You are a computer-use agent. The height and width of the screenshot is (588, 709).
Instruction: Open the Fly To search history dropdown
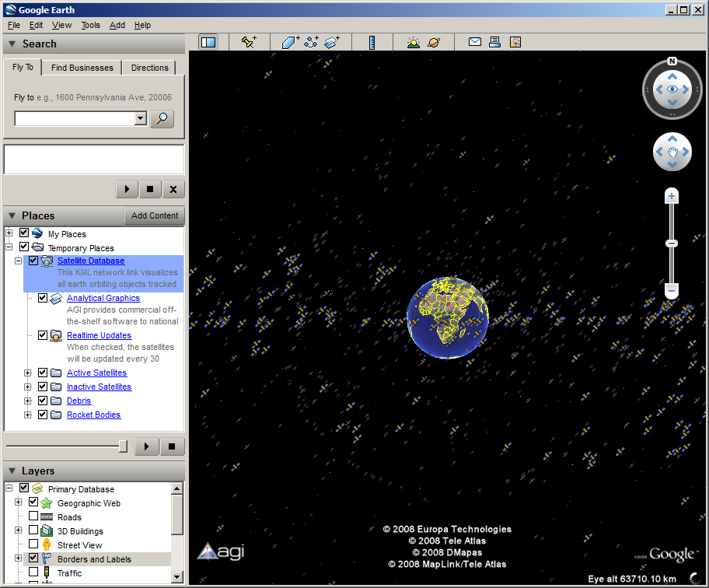[x=140, y=119]
